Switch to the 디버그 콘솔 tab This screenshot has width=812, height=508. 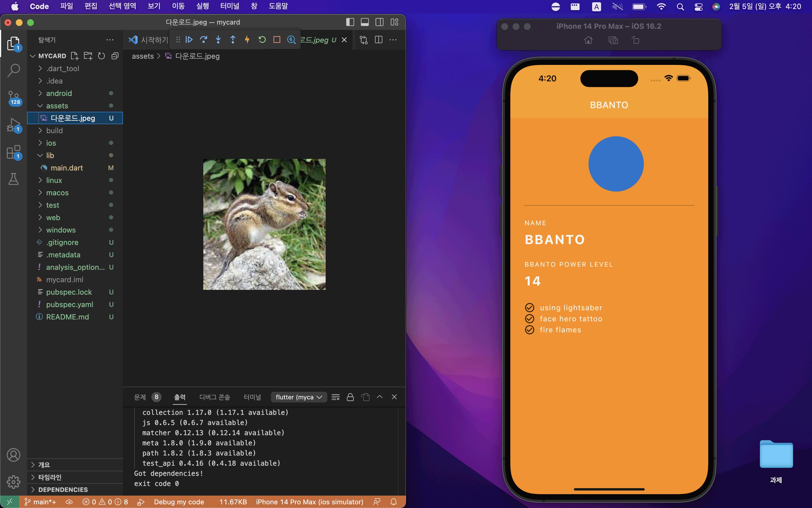214,397
